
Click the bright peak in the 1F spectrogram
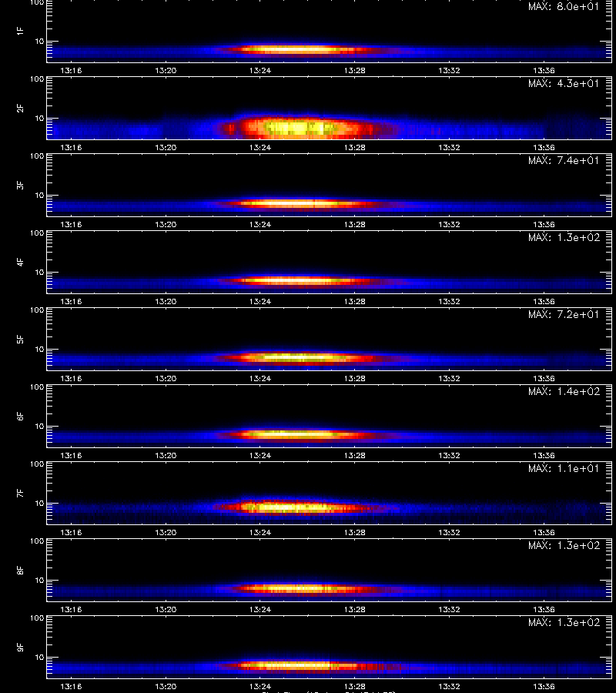pyautogui.click(x=290, y=50)
